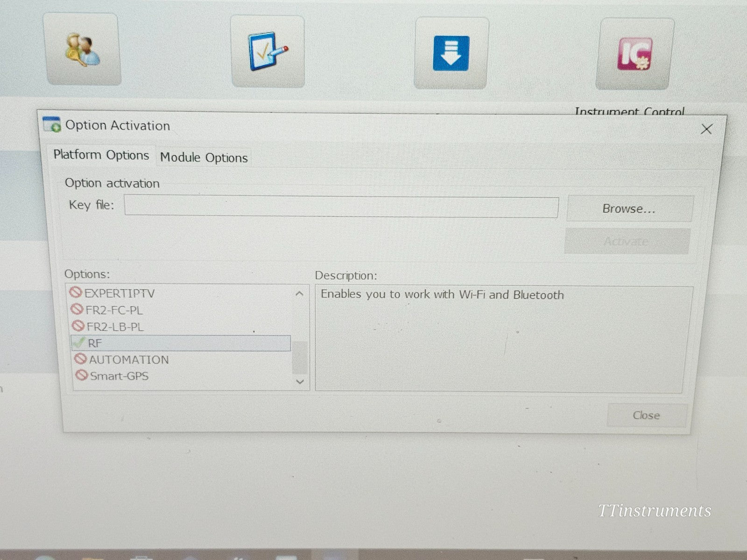This screenshot has width=747, height=560.
Task: Click the Wi-Fi and Bluetooth description text
Action: click(442, 295)
